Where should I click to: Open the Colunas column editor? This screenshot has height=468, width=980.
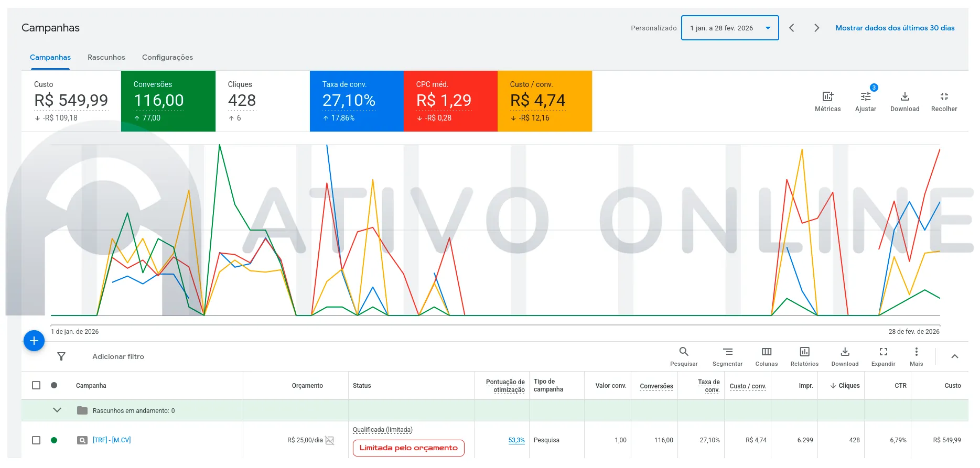point(767,357)
